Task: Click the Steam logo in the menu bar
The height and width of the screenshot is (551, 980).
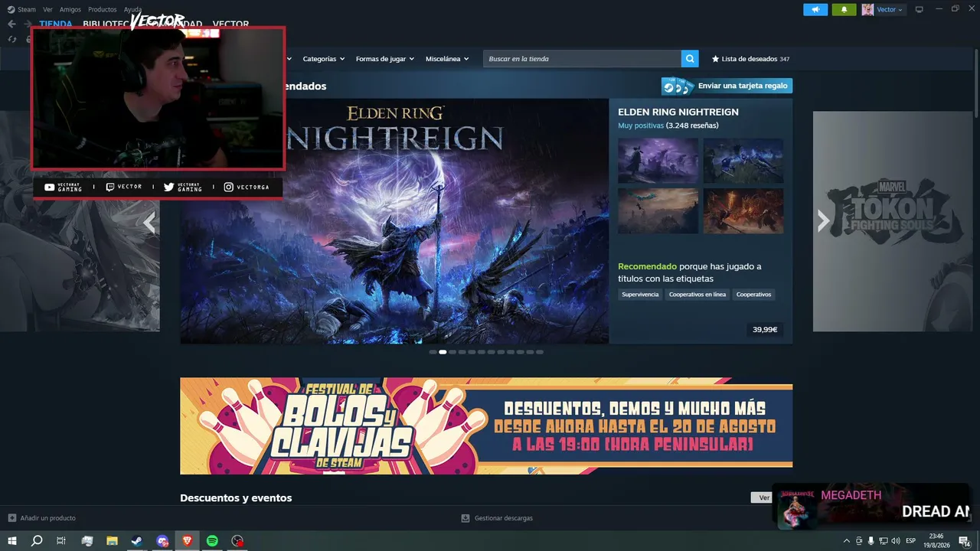Action: coord(11,9)
